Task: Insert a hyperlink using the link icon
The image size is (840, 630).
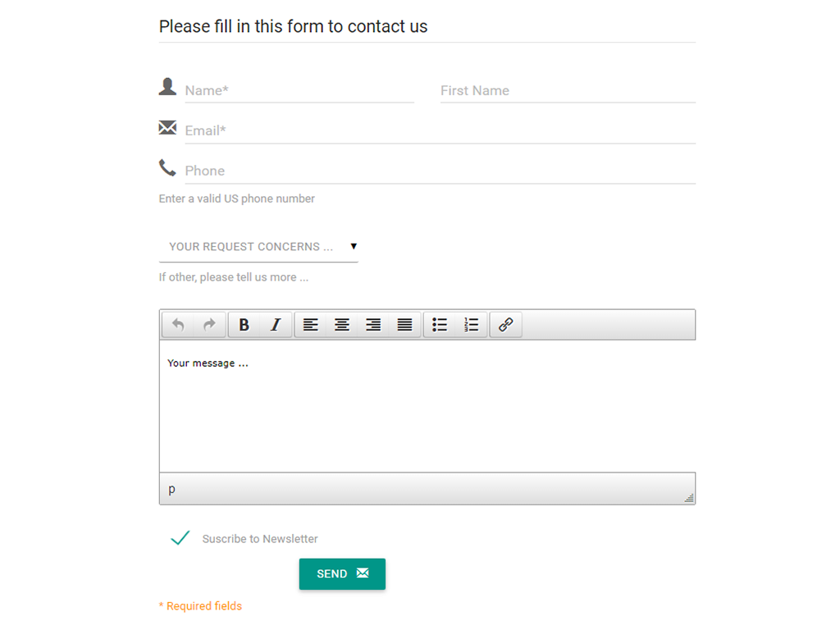Action: point(505,325)
